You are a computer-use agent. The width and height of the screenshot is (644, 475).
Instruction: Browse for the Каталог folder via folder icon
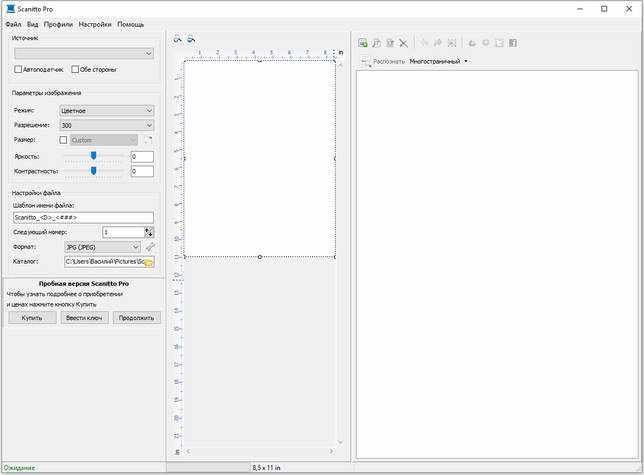click(x=149, y=262)
